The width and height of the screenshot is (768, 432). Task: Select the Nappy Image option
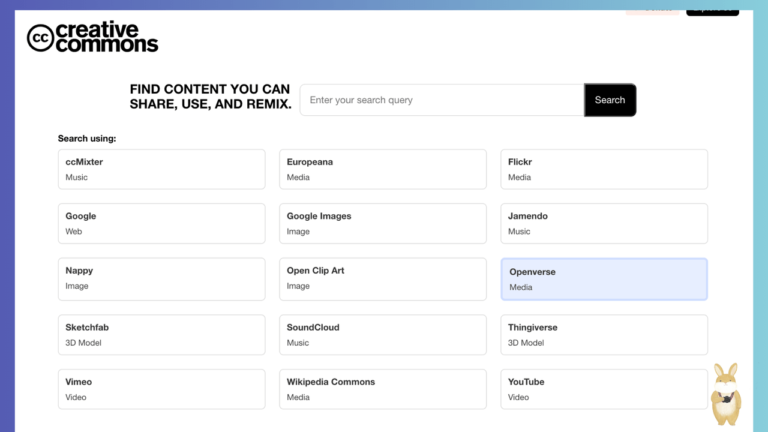(x=162, y=279)
